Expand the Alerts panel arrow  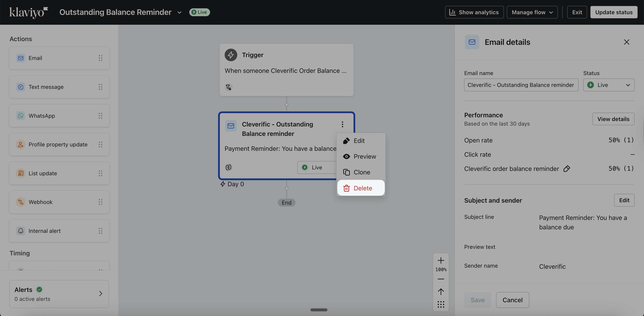tap(101, 293)
